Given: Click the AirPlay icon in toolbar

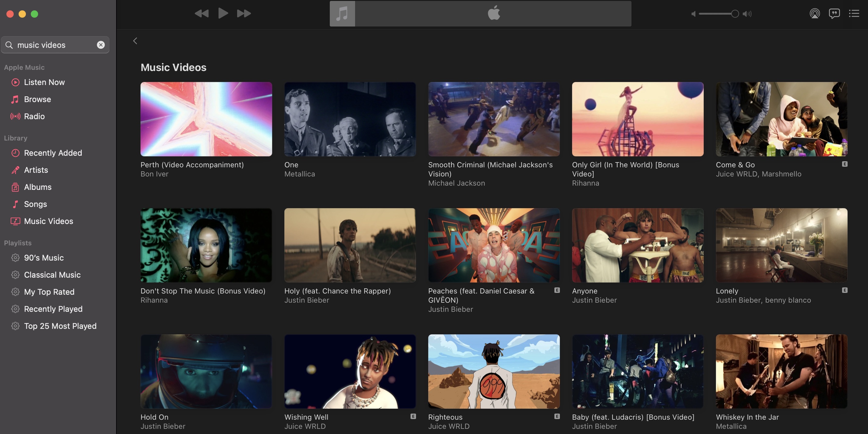Looking at the screenshot, I should tap(814, 13).
